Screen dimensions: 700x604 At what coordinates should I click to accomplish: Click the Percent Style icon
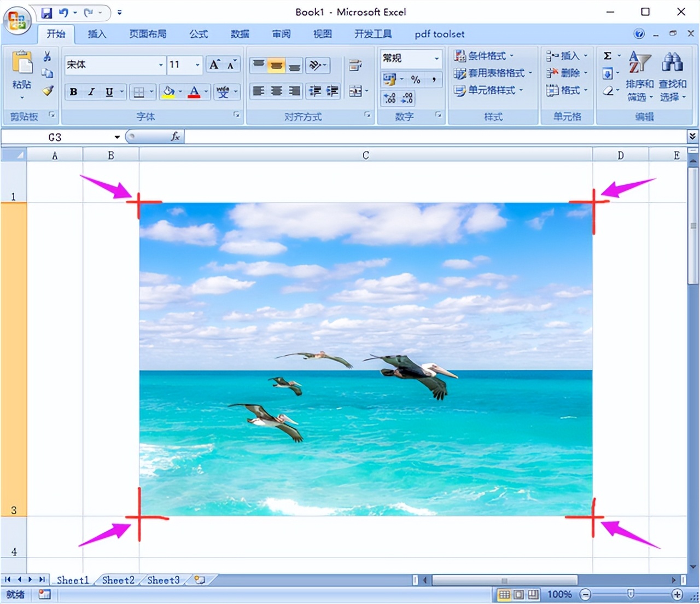[x=416, y=80]
